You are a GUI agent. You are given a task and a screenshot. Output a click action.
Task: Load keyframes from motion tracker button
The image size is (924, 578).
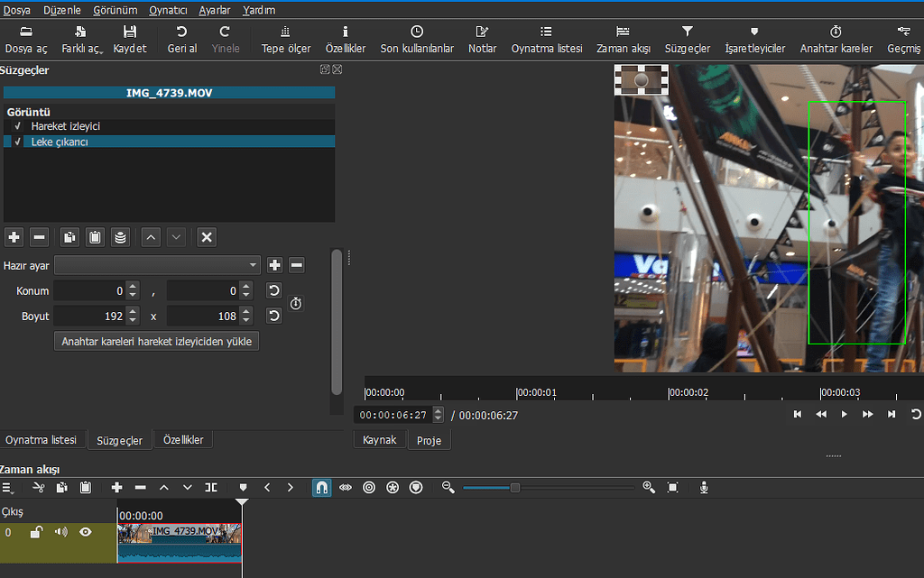click(x=157, y=342)
